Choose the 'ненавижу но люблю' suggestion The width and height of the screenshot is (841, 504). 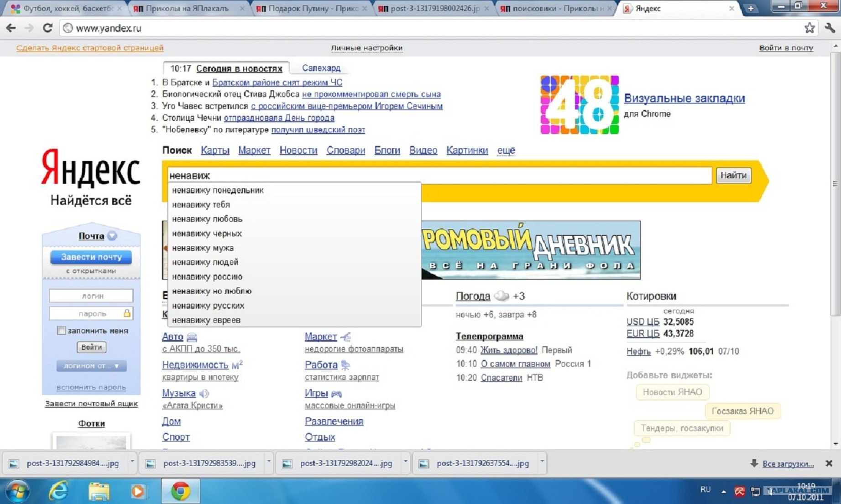click(294, 291)
